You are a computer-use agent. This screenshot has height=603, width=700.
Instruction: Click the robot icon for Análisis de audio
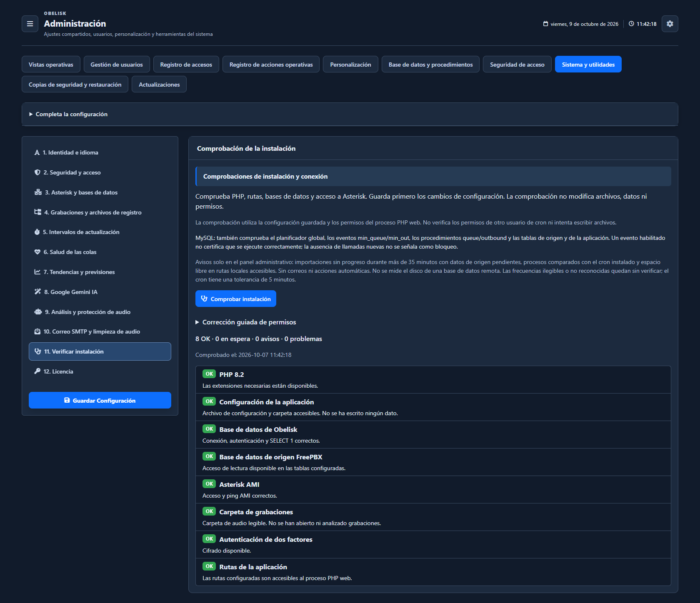point(38,312)
